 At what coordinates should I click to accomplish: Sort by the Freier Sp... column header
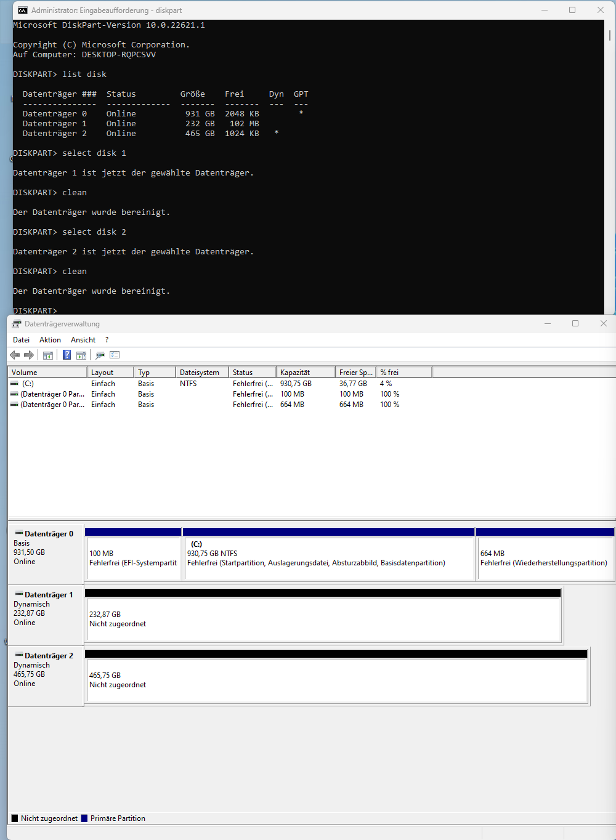click(355, 373)
